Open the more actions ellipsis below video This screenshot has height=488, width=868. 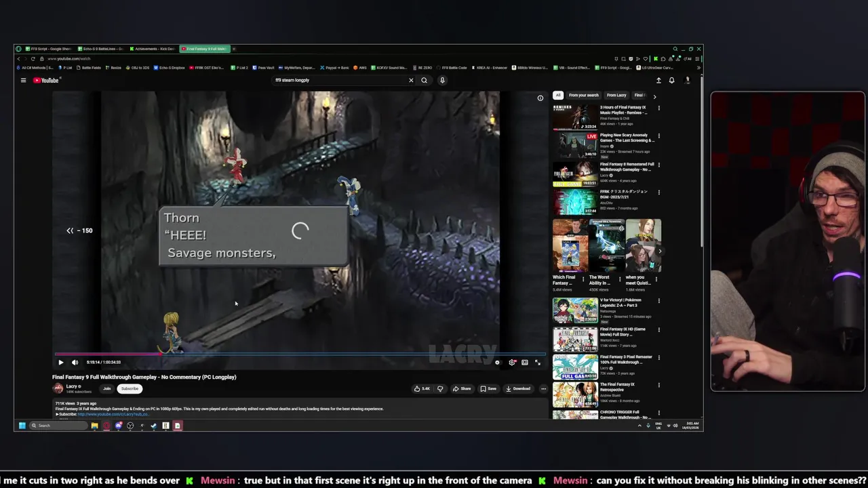click(x=543, y=388)
